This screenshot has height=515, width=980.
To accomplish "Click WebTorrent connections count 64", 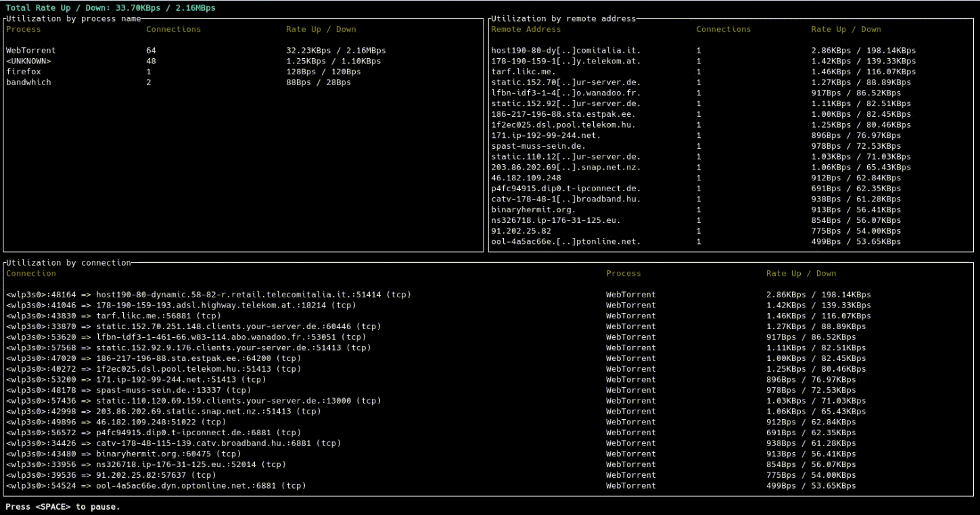I will click(151, 51).
